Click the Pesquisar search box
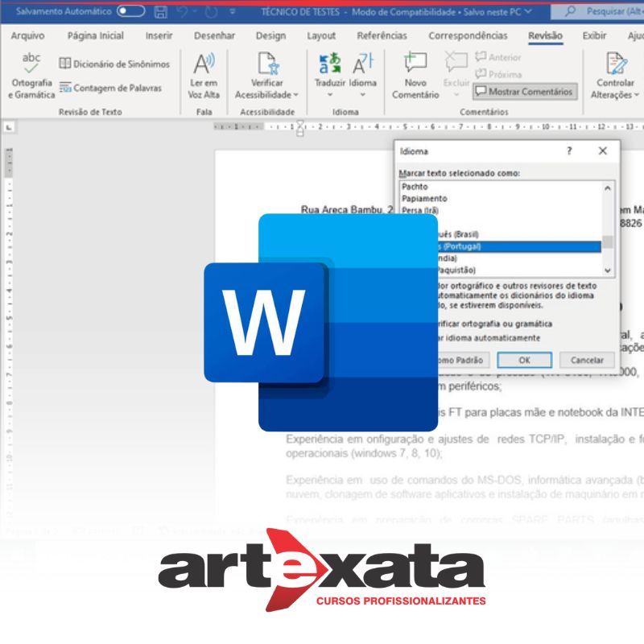This screenshot has width=644, height=644. [604, 12]
